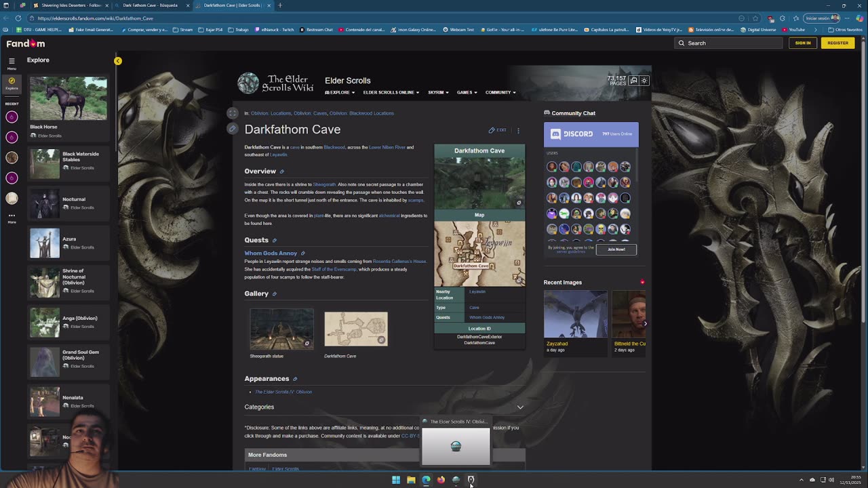Open the Fandom sidebar Menu icon

click(12, 64)
